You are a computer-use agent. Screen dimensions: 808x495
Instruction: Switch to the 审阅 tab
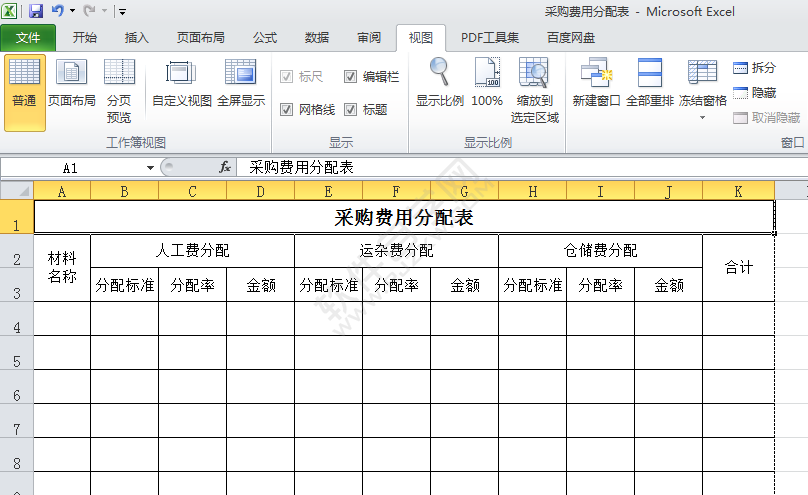[369, 38]
